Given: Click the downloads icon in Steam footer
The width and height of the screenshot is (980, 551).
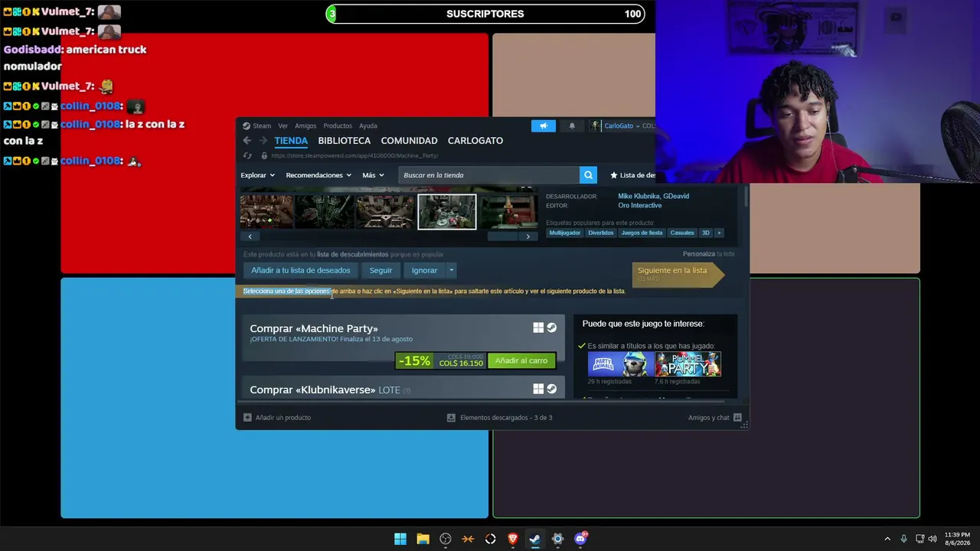Looking at the screenshot, I should pos(451,418).
